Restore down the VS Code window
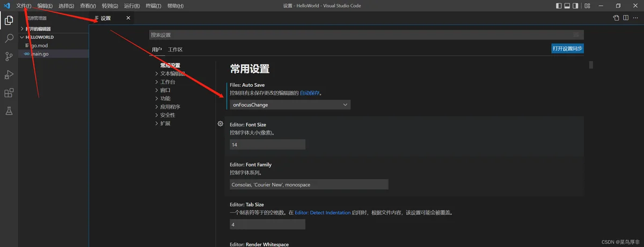 coord(618,5)
